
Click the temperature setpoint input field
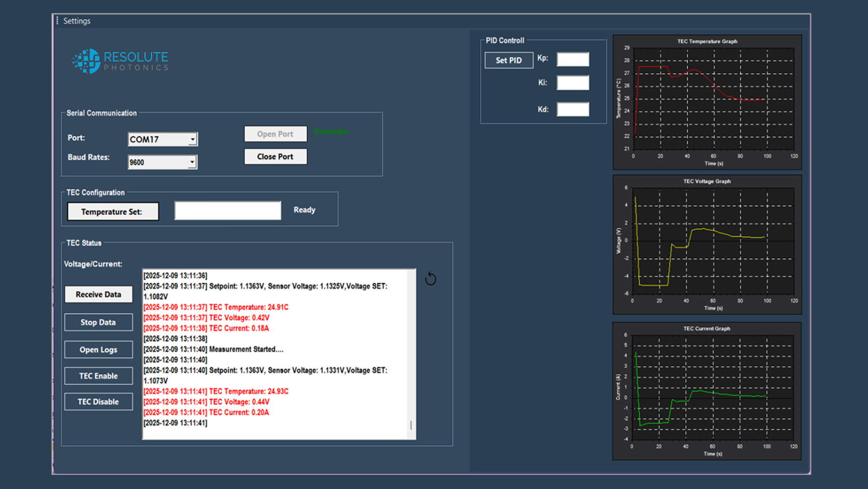tap(227, 210)
